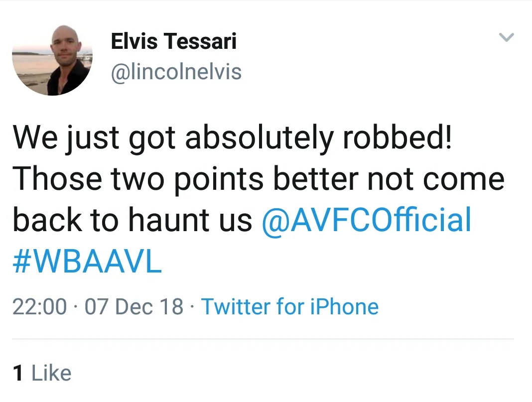Click the divider line above the like count
The image size is (532, 402).
pos(263,339)
